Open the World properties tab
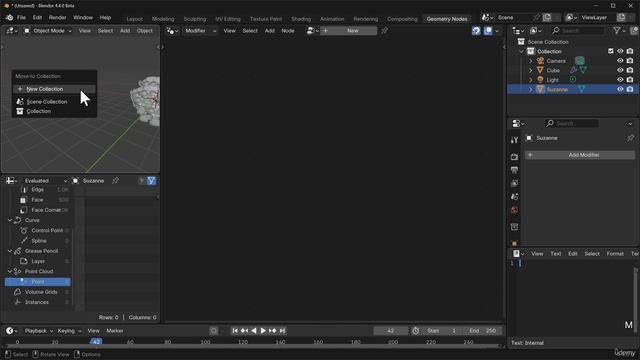Image resolution: width=640 pixels, height=360 pixels. pos(514,210)
